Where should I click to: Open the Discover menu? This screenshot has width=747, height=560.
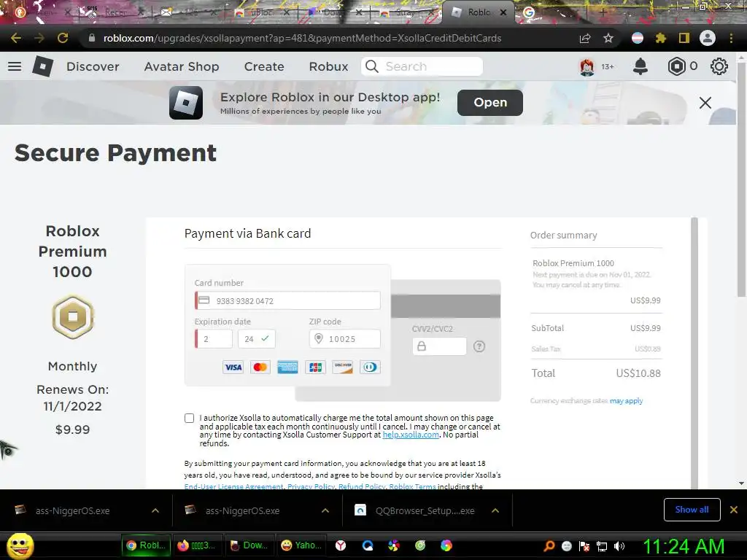93,66
